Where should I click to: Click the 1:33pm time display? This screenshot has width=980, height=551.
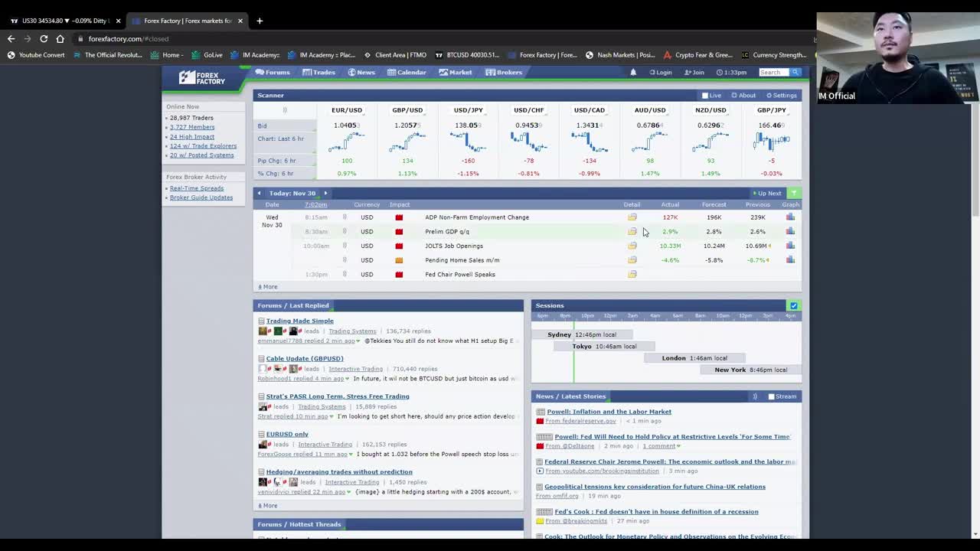point(731,72)
